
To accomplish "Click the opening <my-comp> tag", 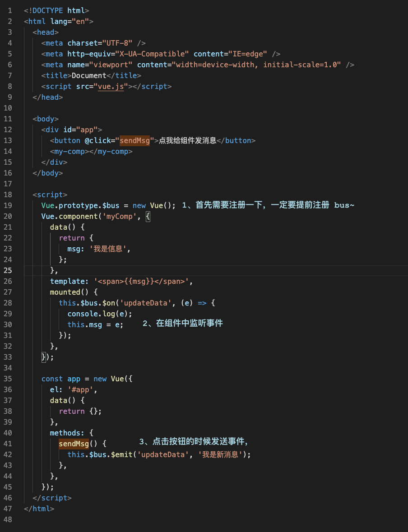I will [x=70, y=152].
